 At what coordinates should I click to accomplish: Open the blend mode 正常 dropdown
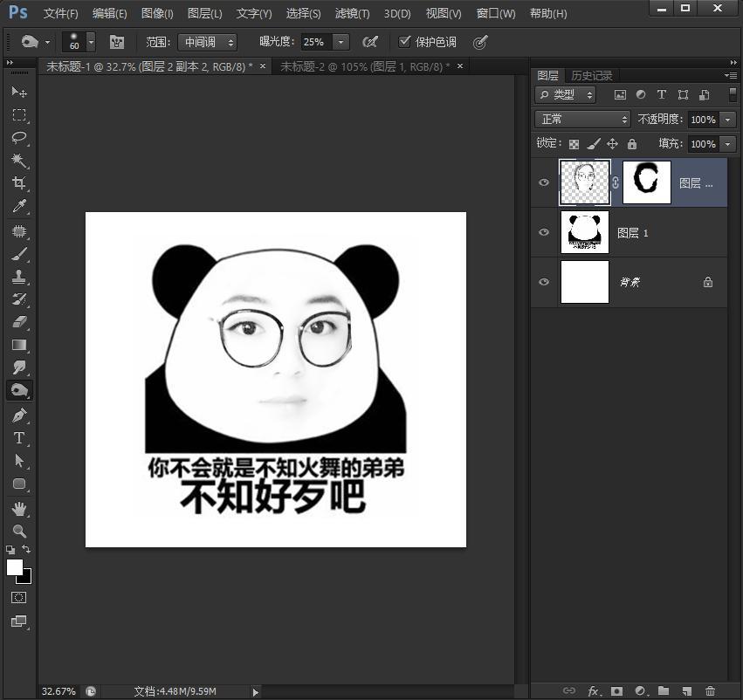click(583, 120)
